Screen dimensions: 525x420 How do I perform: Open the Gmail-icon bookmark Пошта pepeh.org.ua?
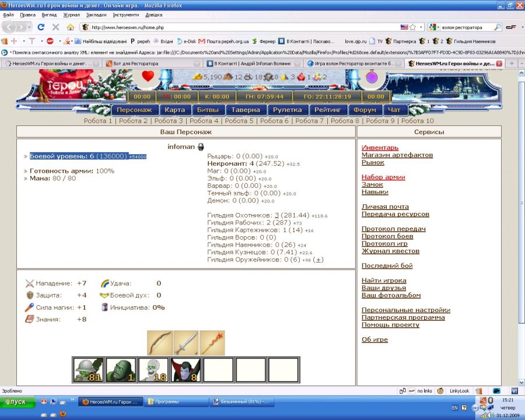pyautogui.click(x=223, y=41)
